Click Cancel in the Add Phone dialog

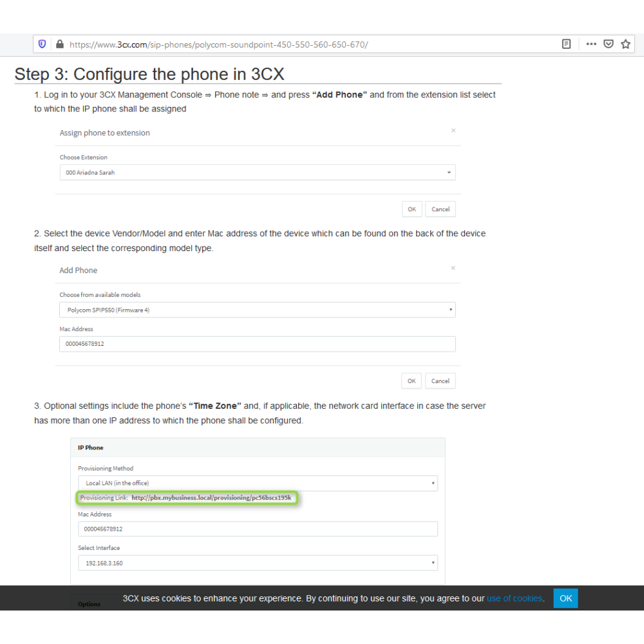[x=440, y=381]
